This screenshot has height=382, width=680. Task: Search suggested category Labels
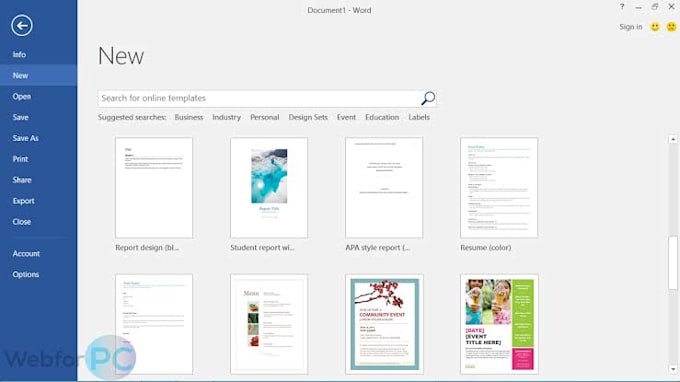(419, 117)
